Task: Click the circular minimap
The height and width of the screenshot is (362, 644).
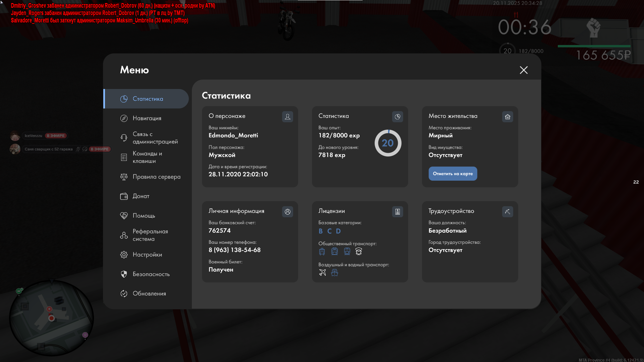Action: pos(51,318)
